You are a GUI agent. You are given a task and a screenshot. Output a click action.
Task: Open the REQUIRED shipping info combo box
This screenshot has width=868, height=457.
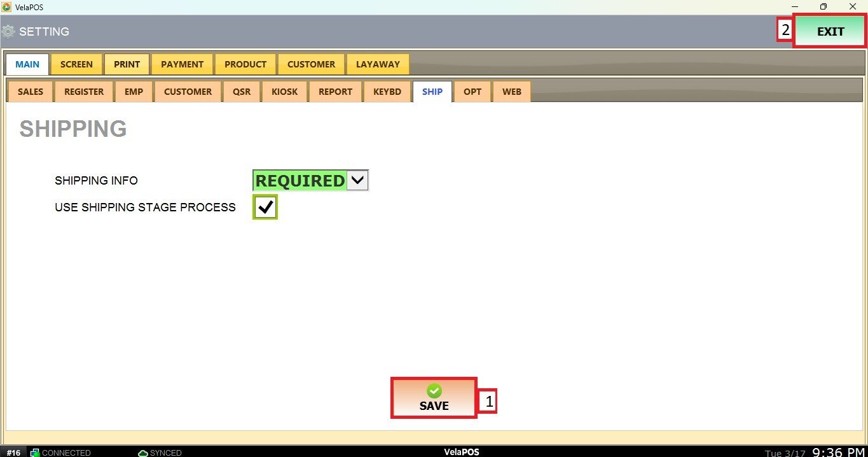[x=300, y=181]
